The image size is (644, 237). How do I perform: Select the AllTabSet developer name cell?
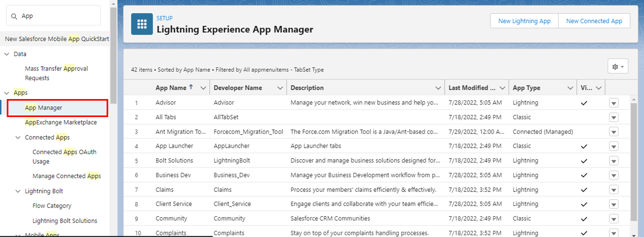[226, 117]
